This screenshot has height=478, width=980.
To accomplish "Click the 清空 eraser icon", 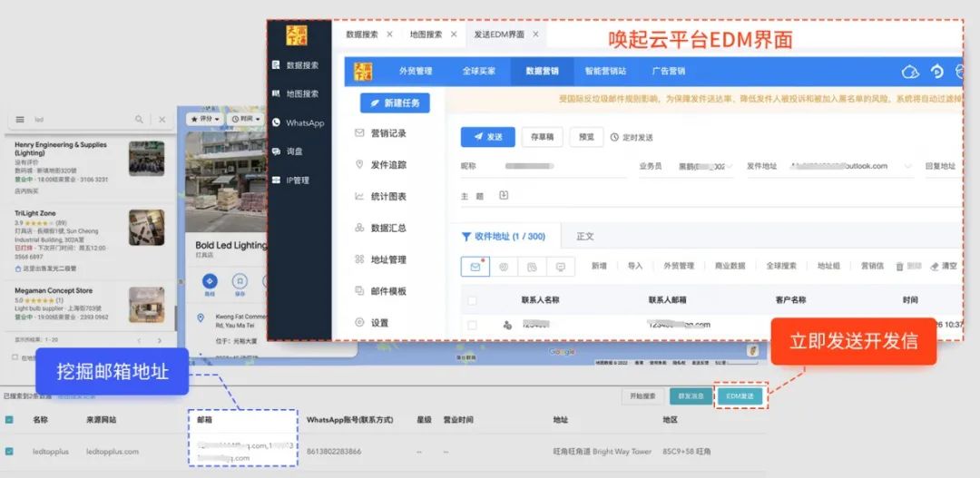I will 935,266.
